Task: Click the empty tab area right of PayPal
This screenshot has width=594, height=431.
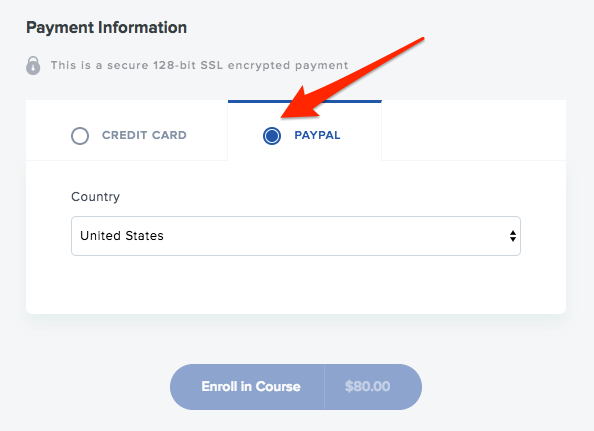Action: [474, 131]
